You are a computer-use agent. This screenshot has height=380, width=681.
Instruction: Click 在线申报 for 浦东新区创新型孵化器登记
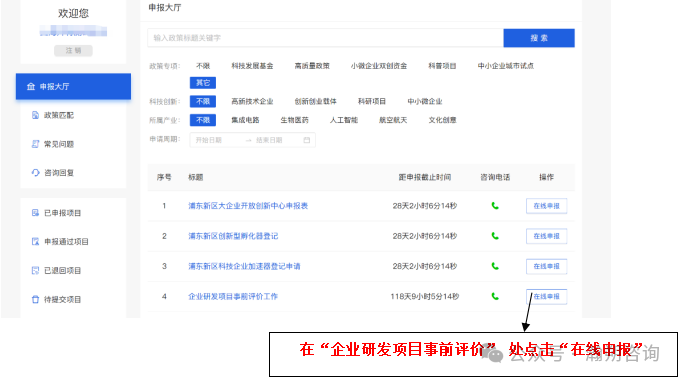546,236
